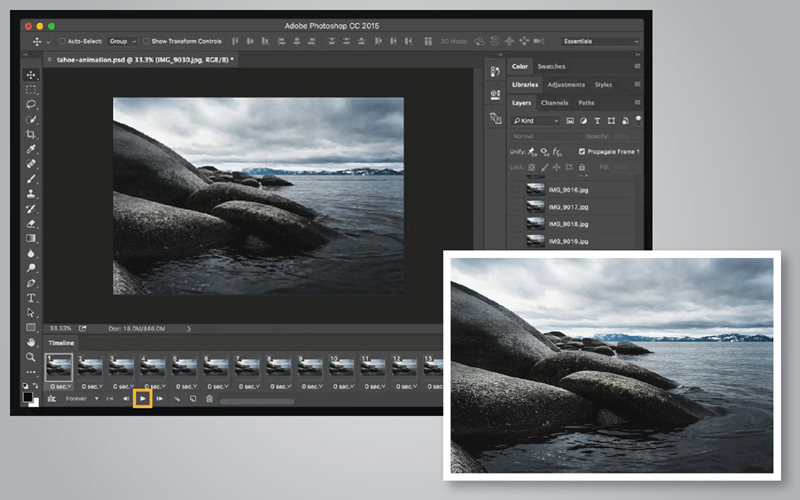Open the Layers panel flyout menu
The image size is (800, 500).
click(x=637, y=103)
